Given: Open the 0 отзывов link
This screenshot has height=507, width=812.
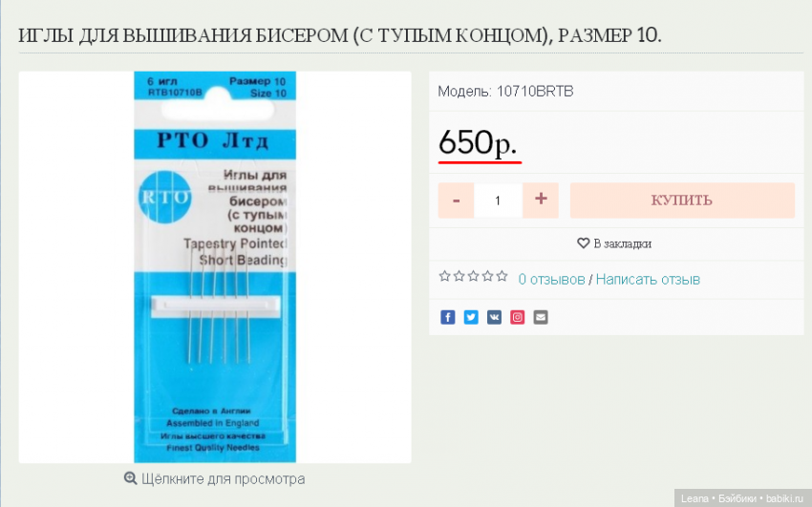Looking at the screenshot, I should pos(551,280).
